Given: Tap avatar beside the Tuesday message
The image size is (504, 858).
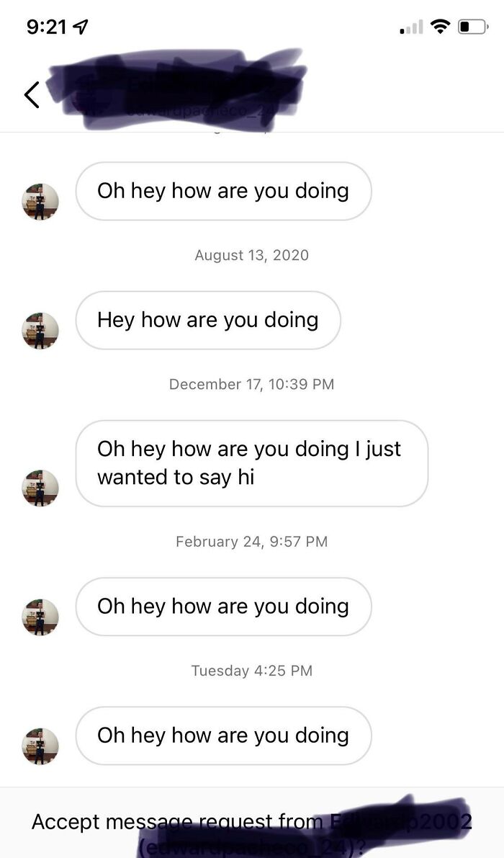Looking at the screenshot, I should 40,746.
